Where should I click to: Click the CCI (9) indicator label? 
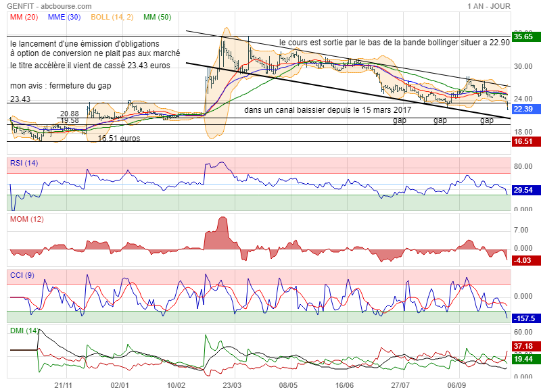tap(22, 275)
